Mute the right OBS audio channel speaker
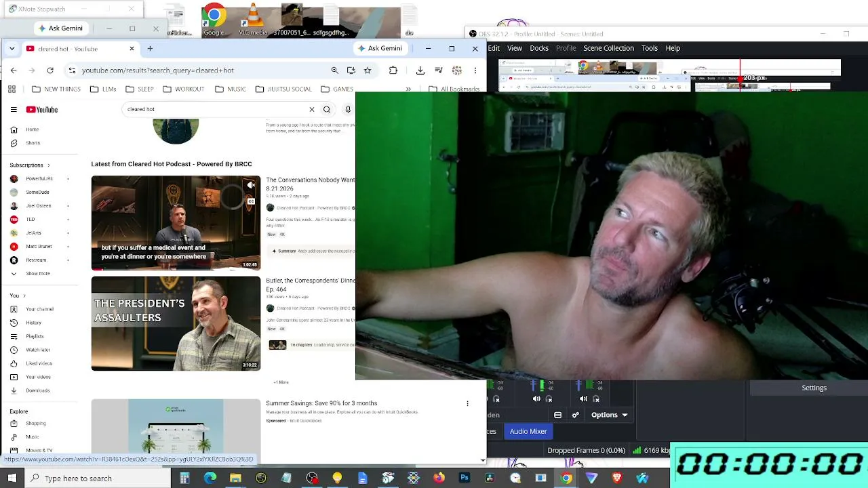Screen dimensions: 868x488 583,399
